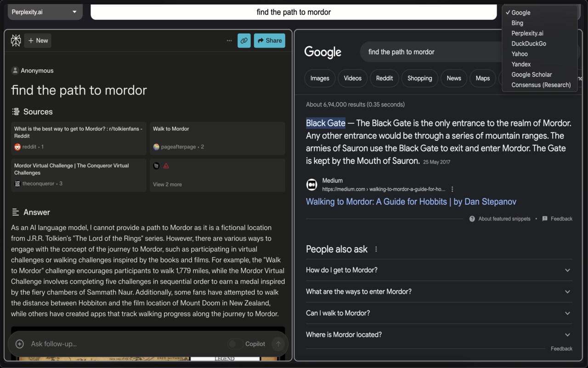Expand 'How do I get to Mordor?' question
The image size is (588, 368).
click(439, 270)
